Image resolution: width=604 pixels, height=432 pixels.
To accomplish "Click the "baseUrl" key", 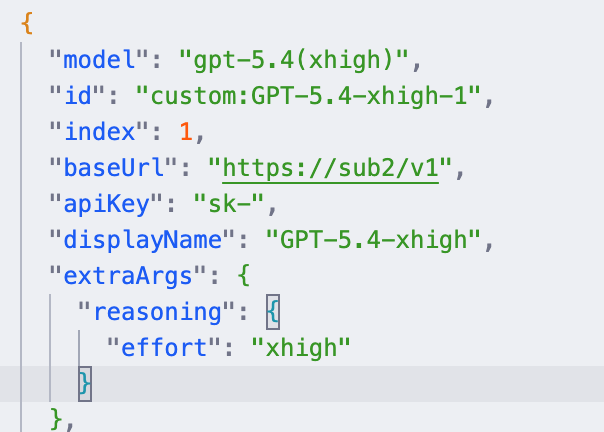I will click(114, 168).
